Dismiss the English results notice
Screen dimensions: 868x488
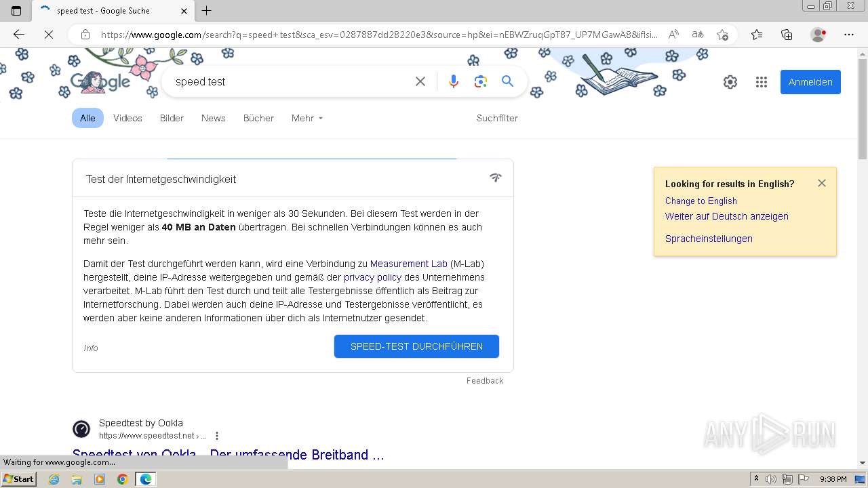[822, 183]
